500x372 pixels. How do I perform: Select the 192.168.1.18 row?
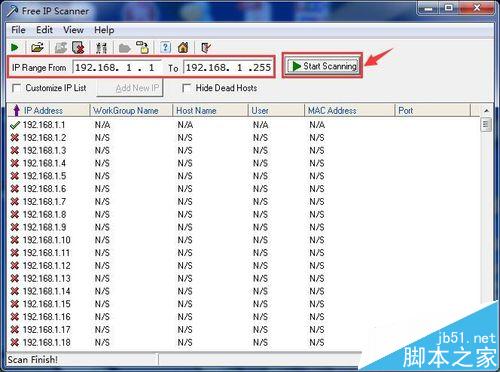coord(243,342)
